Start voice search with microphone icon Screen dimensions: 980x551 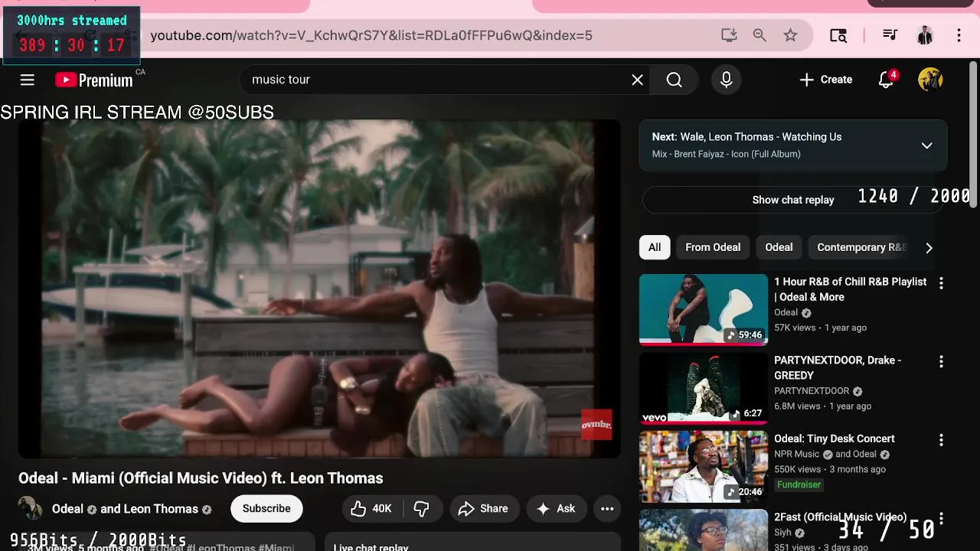coord(727,80)
